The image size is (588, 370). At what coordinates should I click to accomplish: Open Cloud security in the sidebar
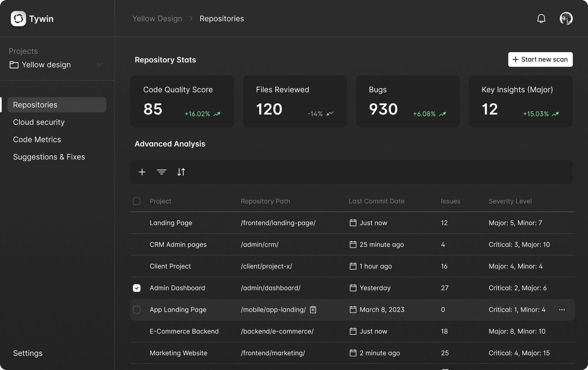coord(39,122)
